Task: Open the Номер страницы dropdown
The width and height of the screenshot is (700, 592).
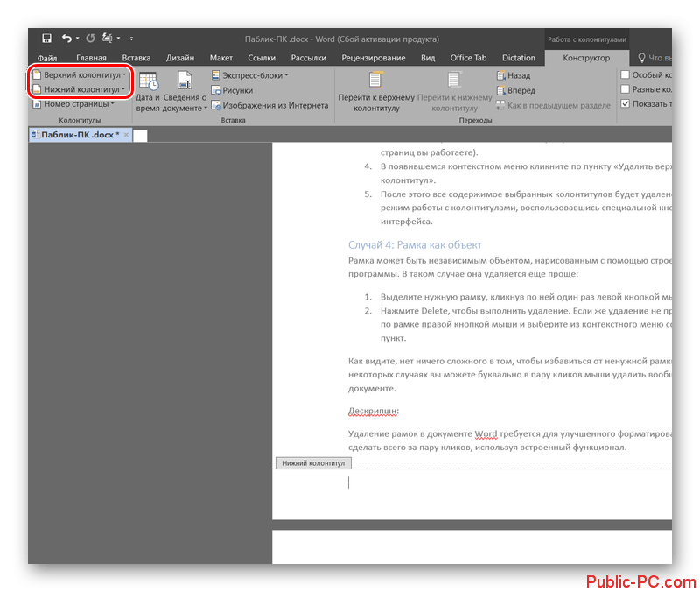Action: [73, 103]
